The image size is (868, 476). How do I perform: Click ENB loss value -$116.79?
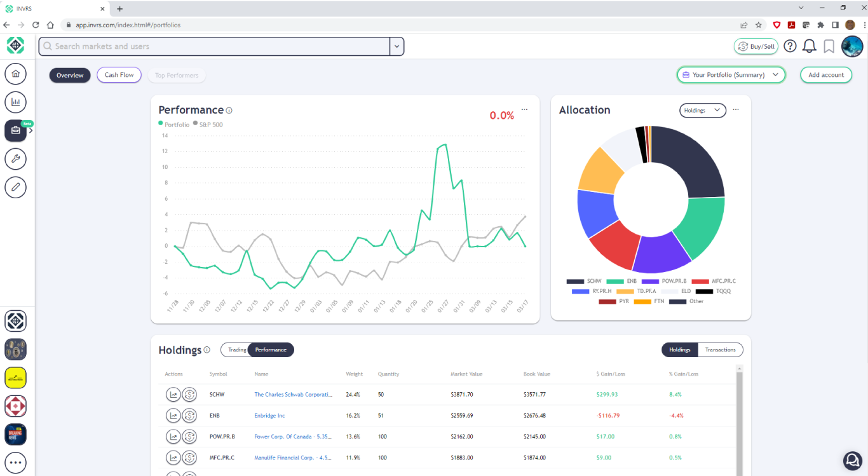point(608,416)
